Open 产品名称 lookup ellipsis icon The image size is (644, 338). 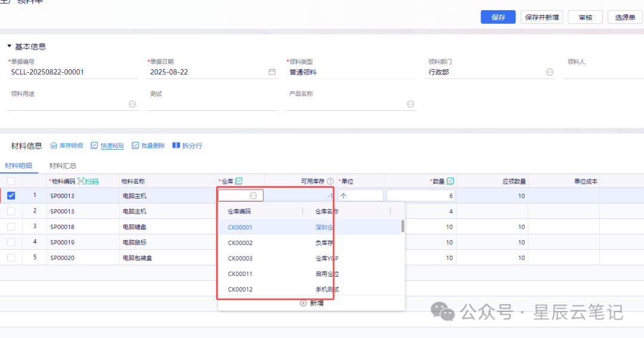tap(410, 104)
